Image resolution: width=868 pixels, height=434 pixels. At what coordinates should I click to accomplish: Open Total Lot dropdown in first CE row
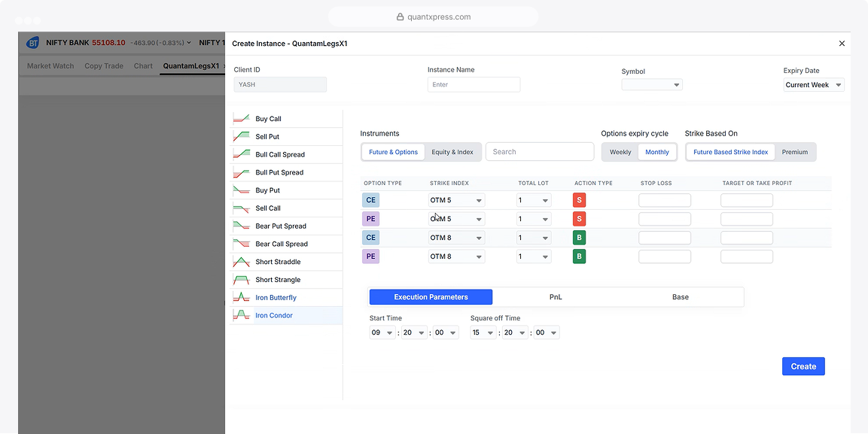coord(534,200)
